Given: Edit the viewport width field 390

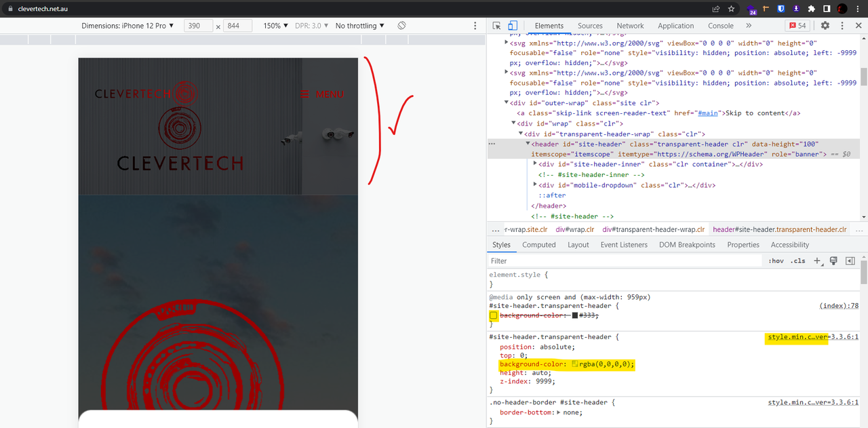Looking at the screenshot, I should coord(199,26).
